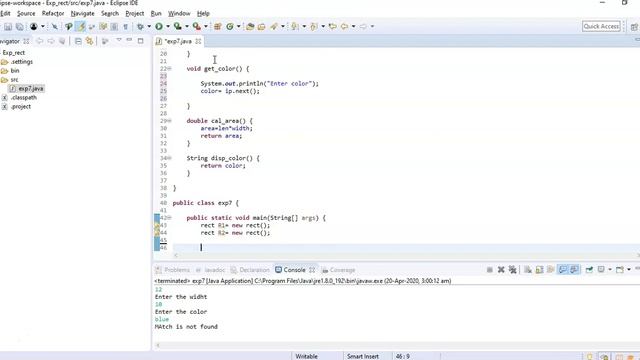Image resolution: width=640 pixels, height=360 pixels.
Task: Toggle Show Console on Standard Error
Action: point(574,270)
